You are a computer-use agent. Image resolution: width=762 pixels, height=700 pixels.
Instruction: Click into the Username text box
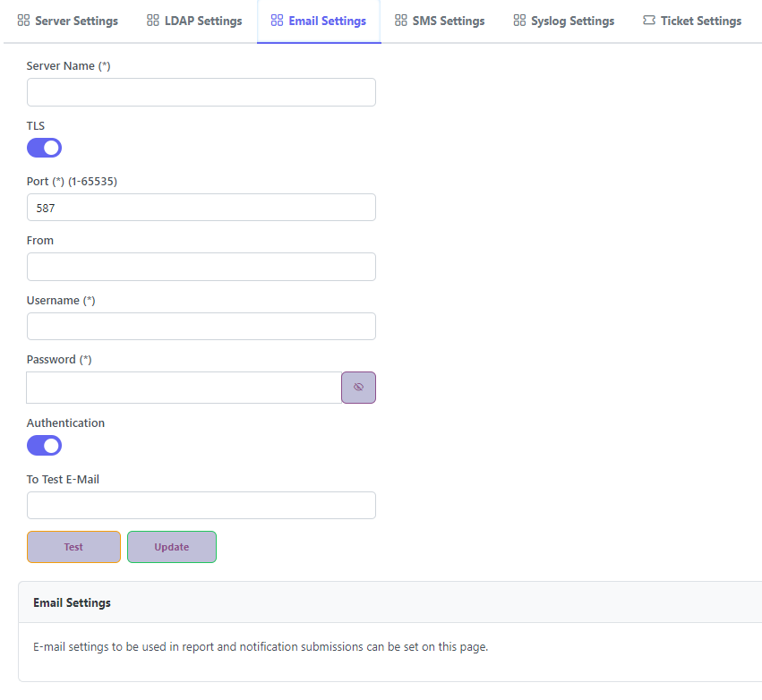(x=201, y=326)
